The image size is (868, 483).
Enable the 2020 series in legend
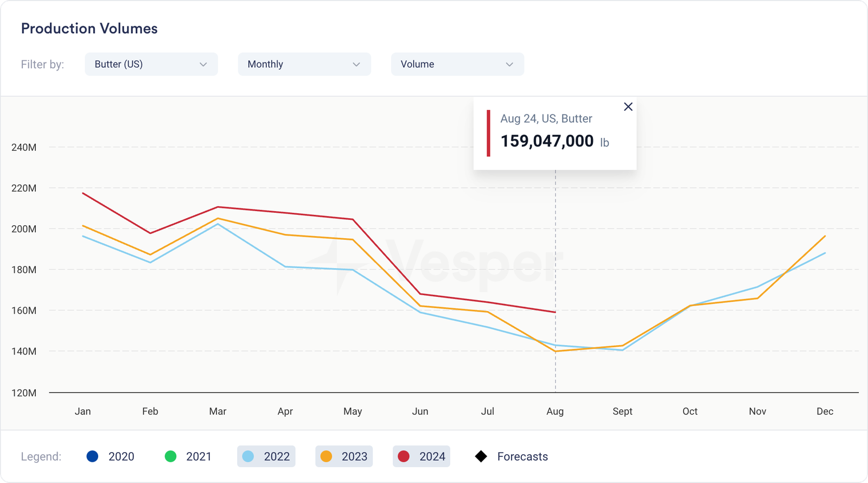click(111, 456)
